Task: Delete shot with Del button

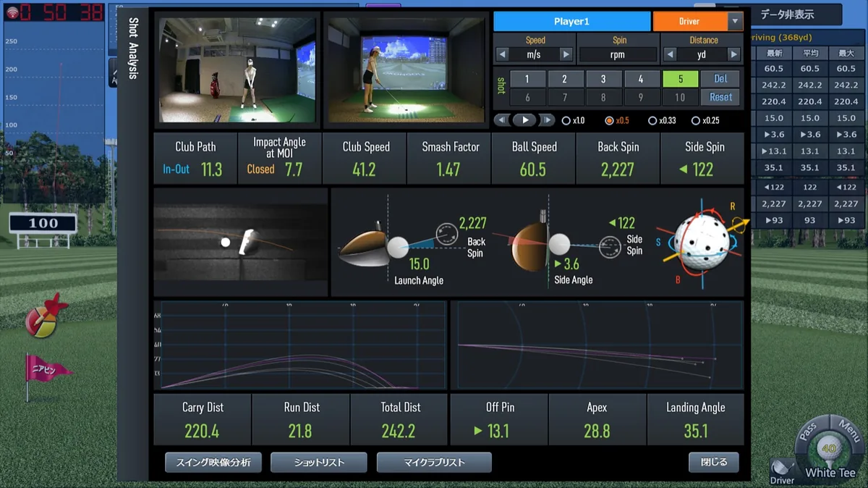Action: [720, 79]
